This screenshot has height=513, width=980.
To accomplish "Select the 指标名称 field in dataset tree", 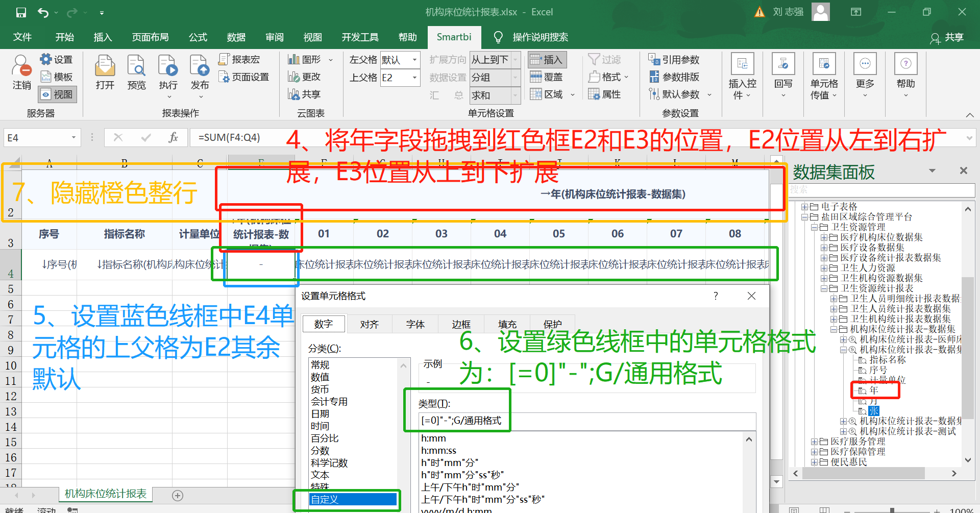I will [x=887, y=360].
